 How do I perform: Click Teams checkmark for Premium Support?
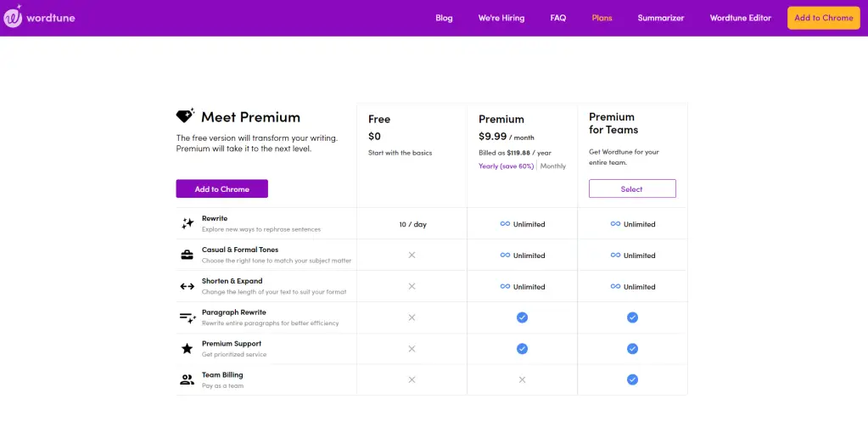click(632, 348)
